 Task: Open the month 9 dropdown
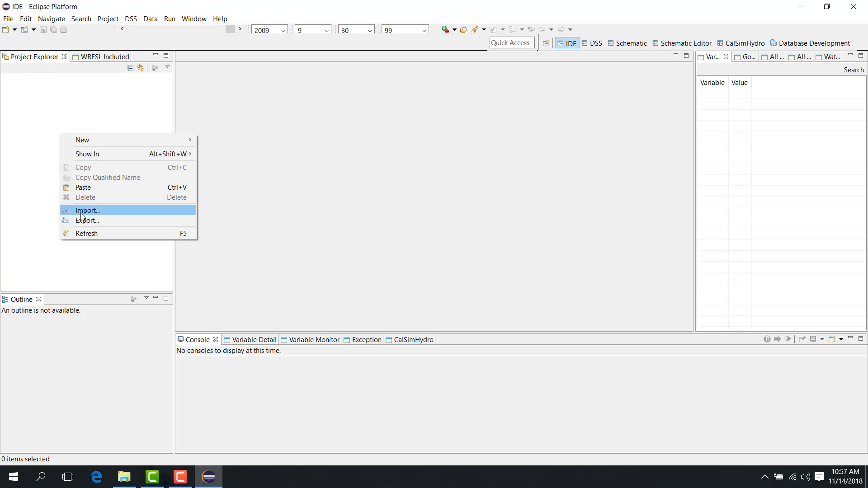326,30
